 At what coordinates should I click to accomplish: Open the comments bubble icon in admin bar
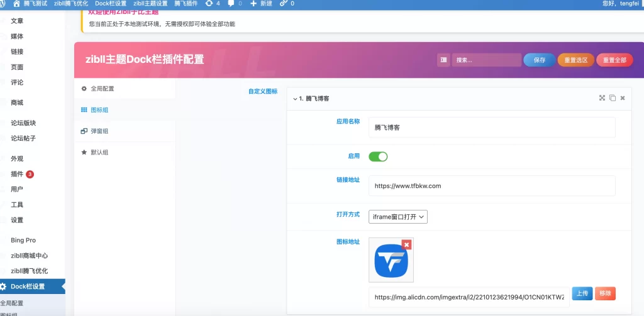[231, 3]
